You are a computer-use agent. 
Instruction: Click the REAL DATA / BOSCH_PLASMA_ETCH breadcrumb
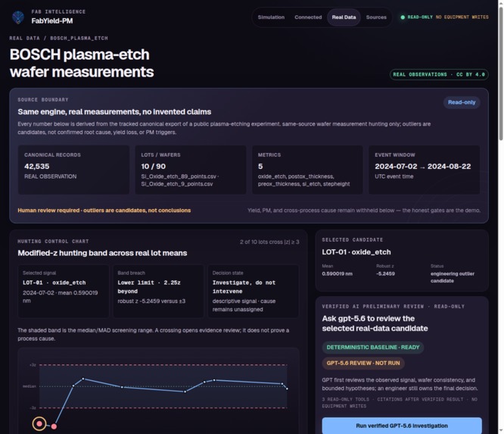coord(58,39)
